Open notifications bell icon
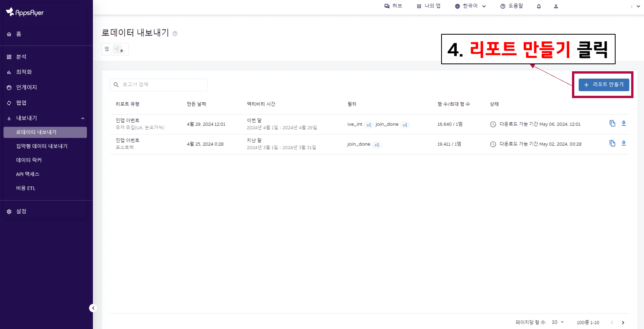Viewport: 644px width, 329px height. (539, 6)
